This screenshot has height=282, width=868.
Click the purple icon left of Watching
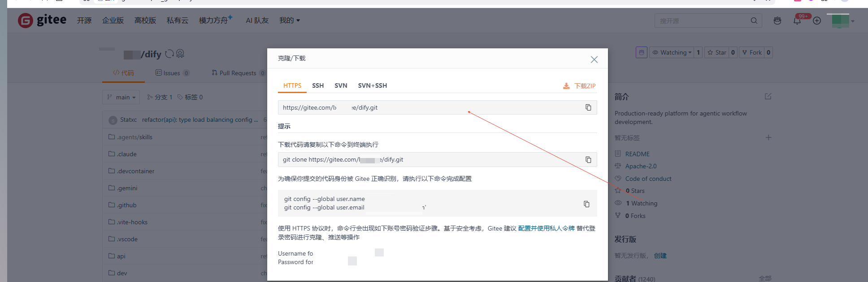[x=642, y=52]
